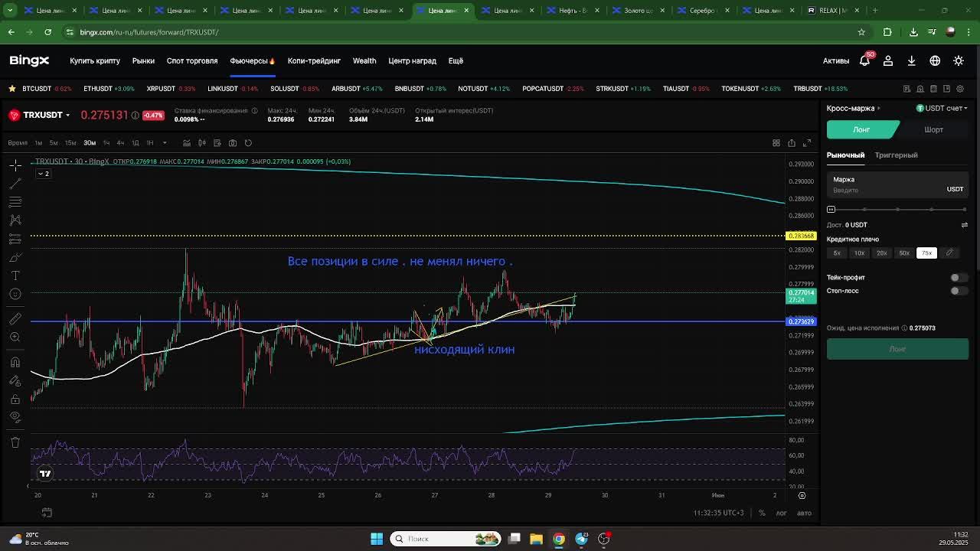The image size is (980, 551).
Task: Open more timeframes dropdown arrow
Action: pos(164,142)
